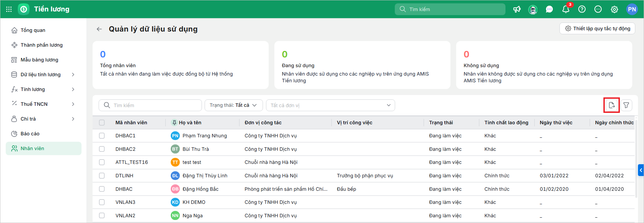This screenshot has height=223, width=644.
Task: Open Mẫu bảng lương in sidebar
Action: [44, 60]
